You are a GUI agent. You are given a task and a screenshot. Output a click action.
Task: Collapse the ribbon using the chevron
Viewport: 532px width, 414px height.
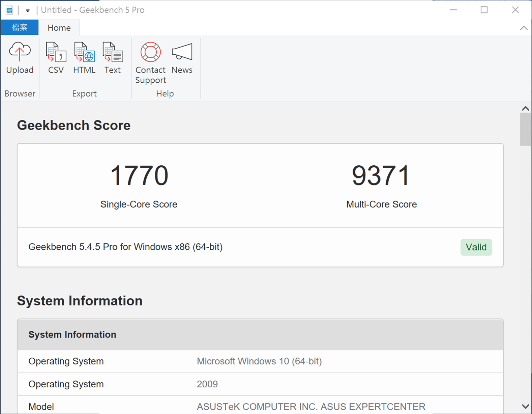(x=524, y=28)
